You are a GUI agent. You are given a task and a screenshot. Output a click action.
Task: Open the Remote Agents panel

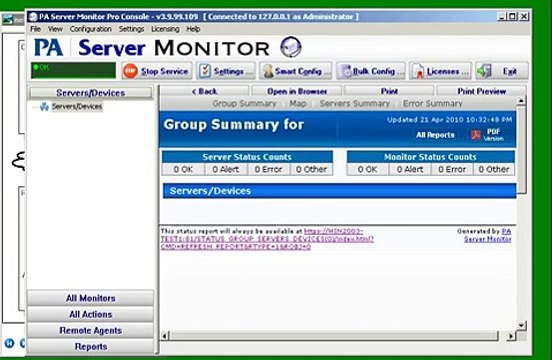(91, 330)
